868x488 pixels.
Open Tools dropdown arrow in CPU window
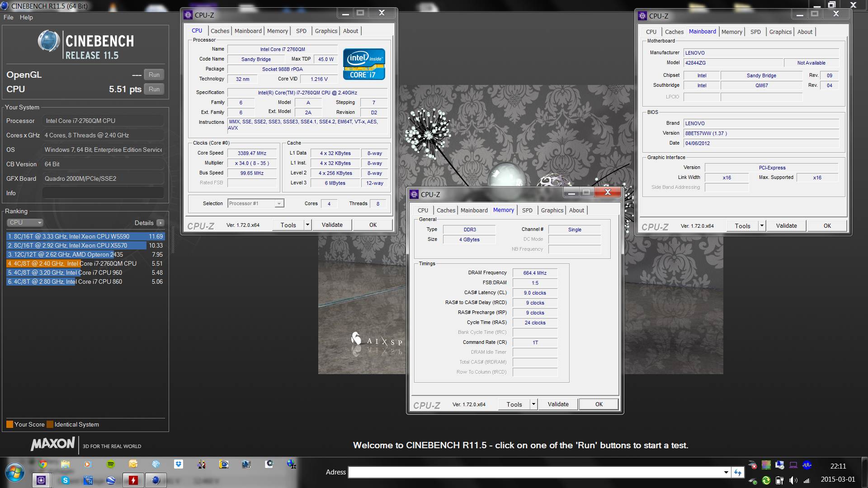307,225
